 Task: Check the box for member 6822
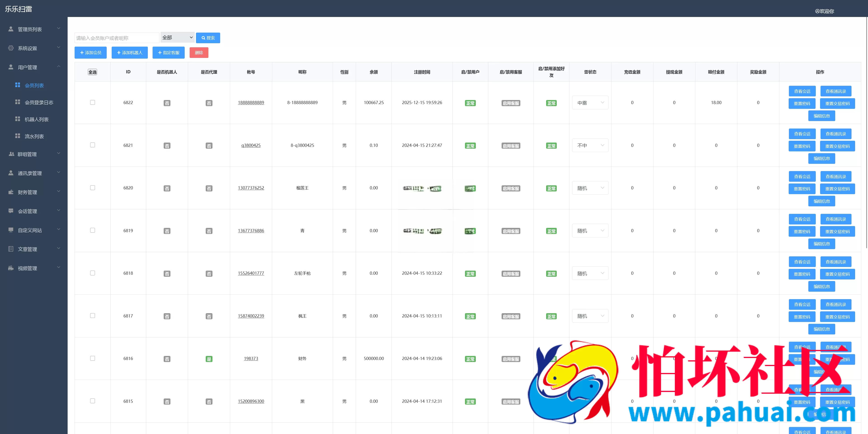[x=92, y=102]
